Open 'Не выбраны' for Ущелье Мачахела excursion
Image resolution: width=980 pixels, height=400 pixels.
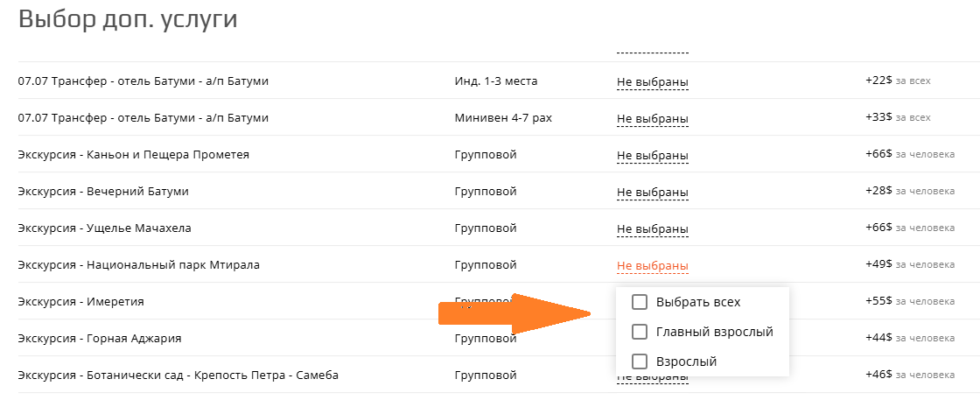click(653, 229)
